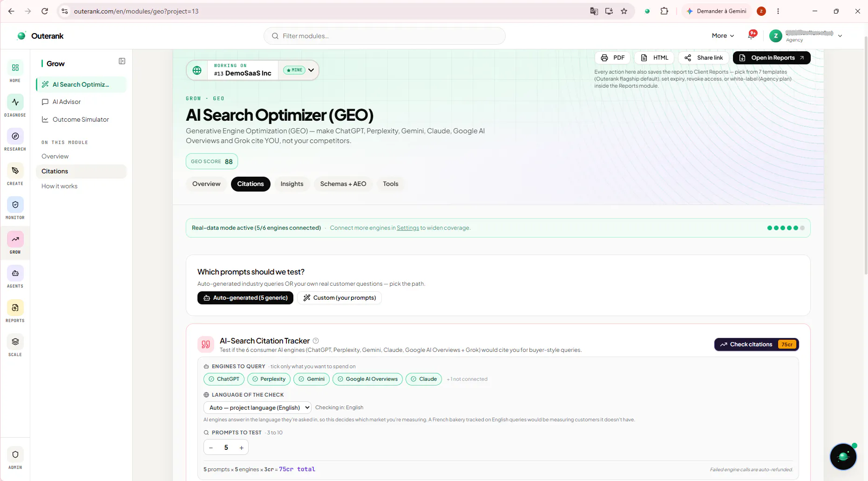This screenshot has width=868, height=481.
Task: Jump to How it works section
Action: (60, 186)
